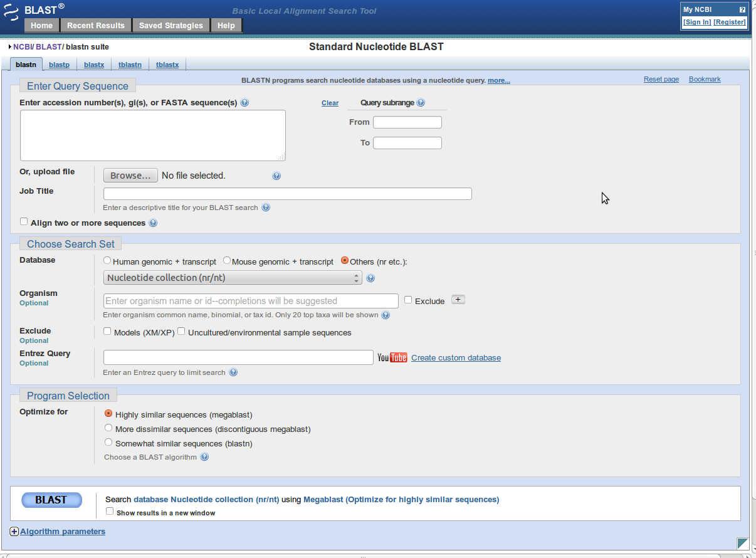The height and width of the screenshot is (558, 756).
Task: Click into the Job Title input field
Action: point(288,194)
